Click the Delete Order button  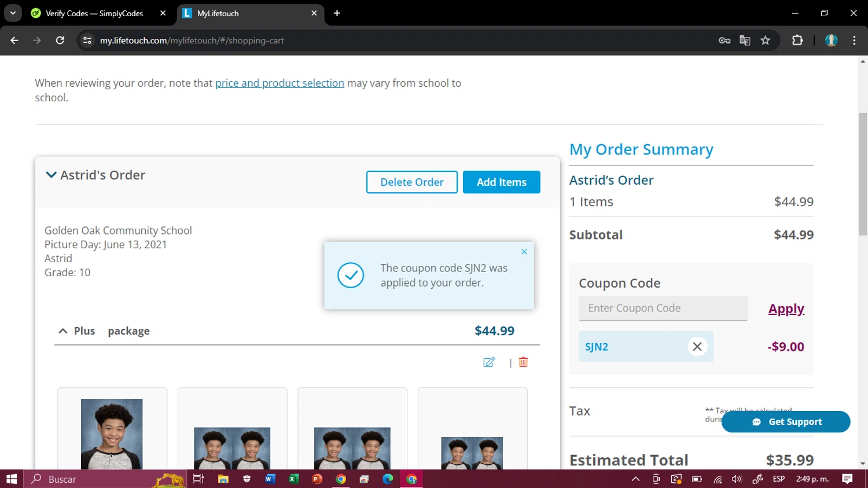point(412,182)
